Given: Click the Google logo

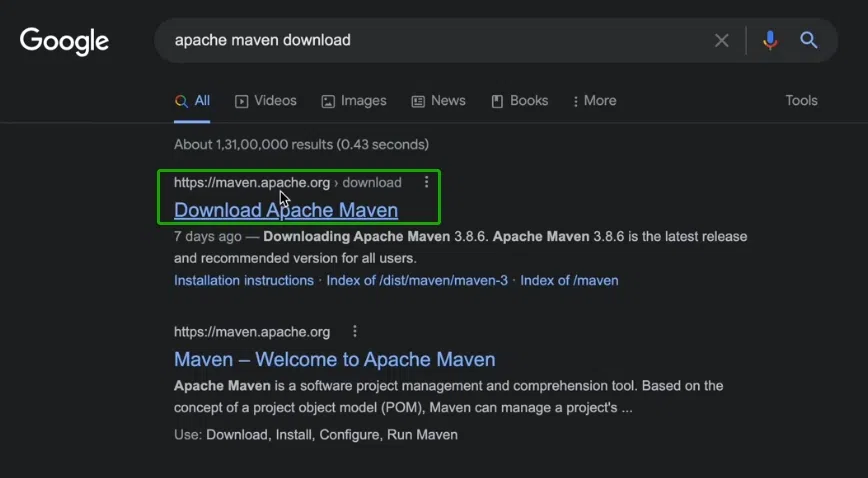Looking at the screenshot, I should (x=64, y=41).
